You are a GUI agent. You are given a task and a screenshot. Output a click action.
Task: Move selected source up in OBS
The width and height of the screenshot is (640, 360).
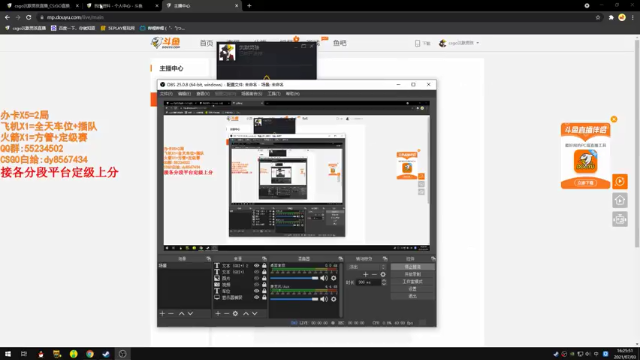pos(246,313)
